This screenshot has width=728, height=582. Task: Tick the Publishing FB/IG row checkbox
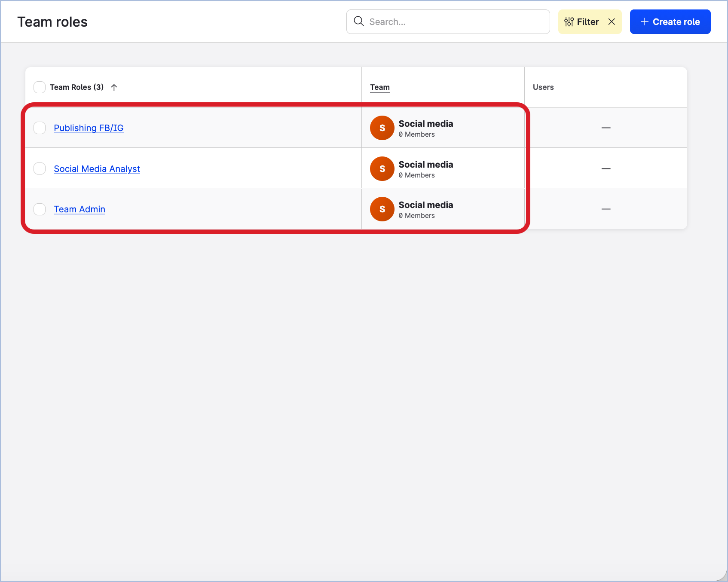40,128
